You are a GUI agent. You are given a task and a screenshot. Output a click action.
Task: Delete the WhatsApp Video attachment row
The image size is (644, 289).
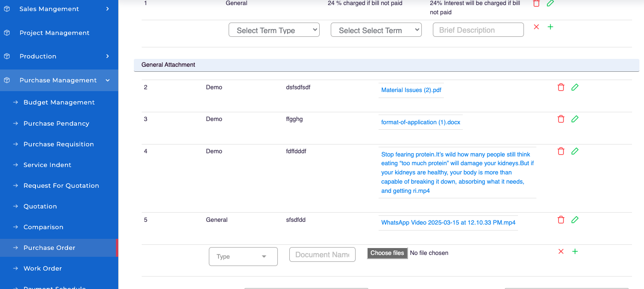click(x=561, y=220)
